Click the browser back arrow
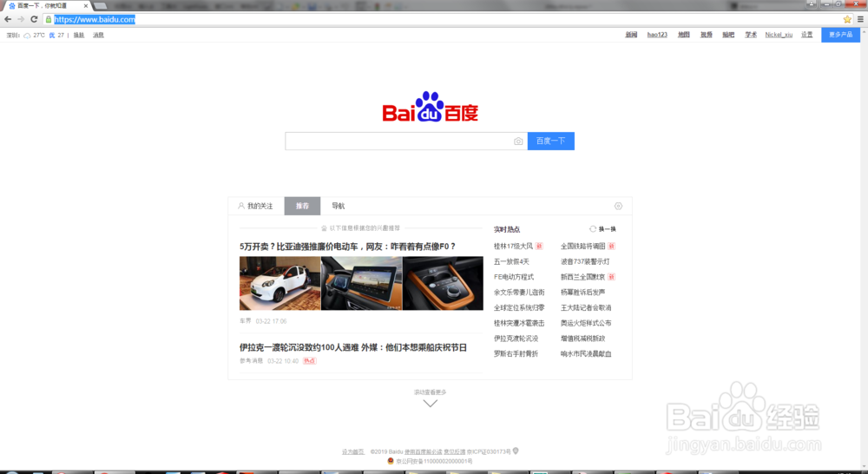Image resolution: width=868 pixels, height=474 pixels. (x=8, y=19)
